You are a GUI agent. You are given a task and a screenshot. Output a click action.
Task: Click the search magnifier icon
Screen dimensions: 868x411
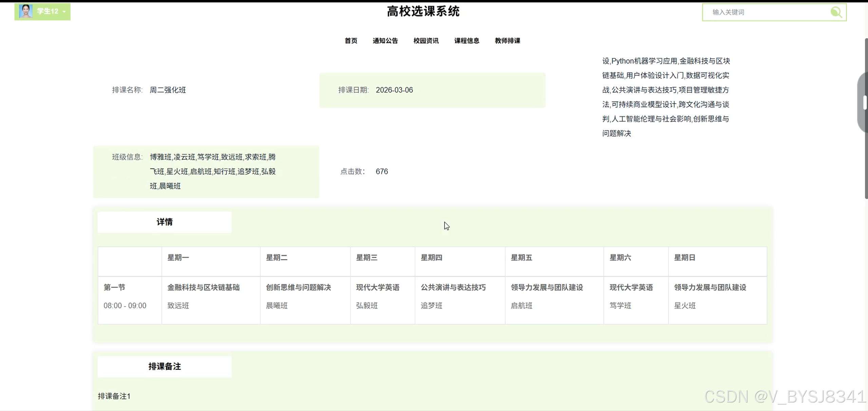(836, 12)
